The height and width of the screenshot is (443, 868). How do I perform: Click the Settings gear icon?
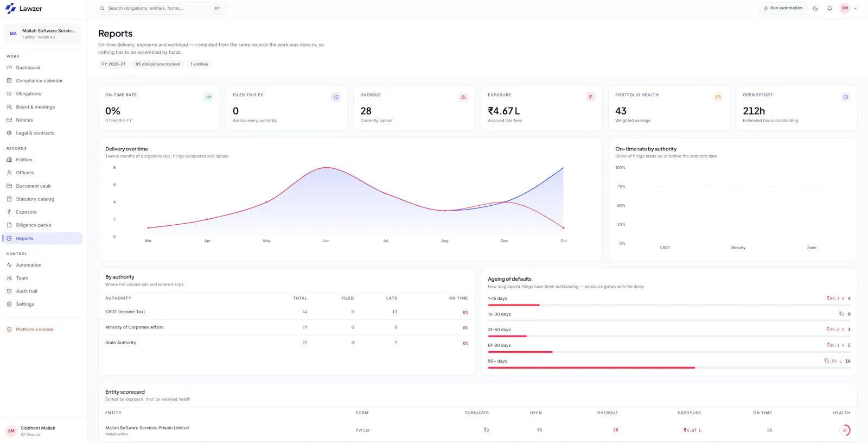9,304
